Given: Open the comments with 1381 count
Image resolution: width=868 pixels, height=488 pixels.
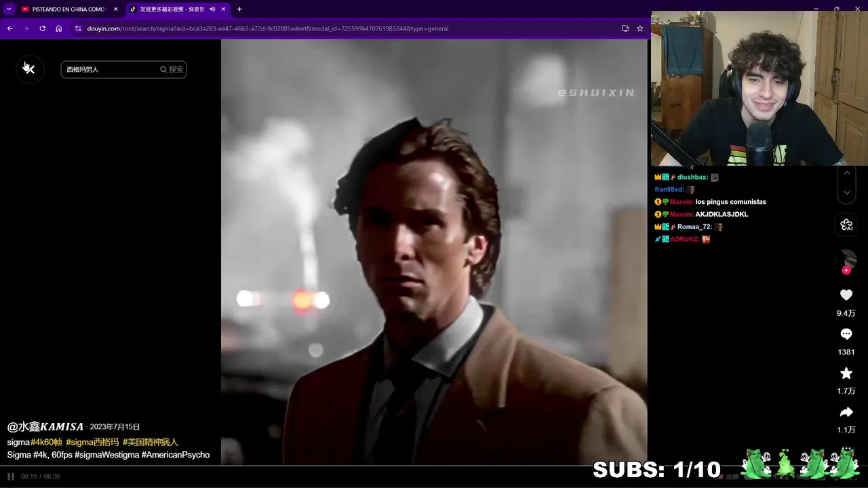Looking at the screenshot, I should (846, 334).
